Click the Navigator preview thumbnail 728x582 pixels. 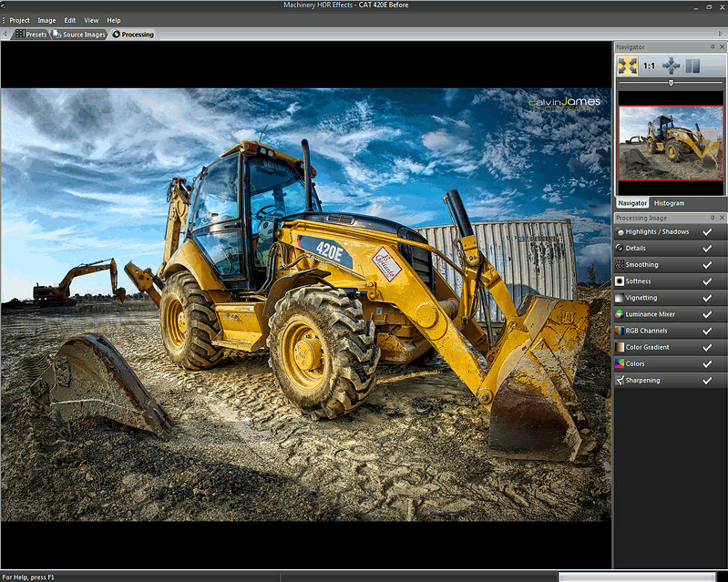pos(670,143)
